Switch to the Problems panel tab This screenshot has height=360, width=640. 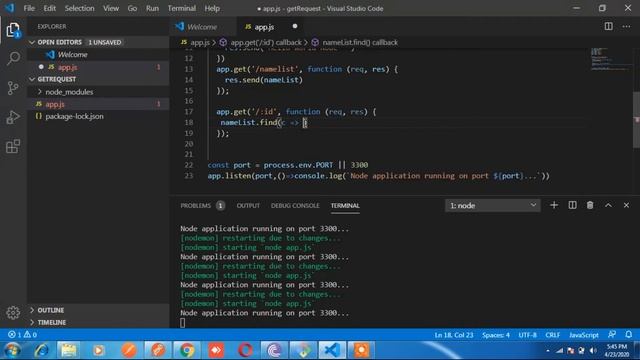point(202,206)
